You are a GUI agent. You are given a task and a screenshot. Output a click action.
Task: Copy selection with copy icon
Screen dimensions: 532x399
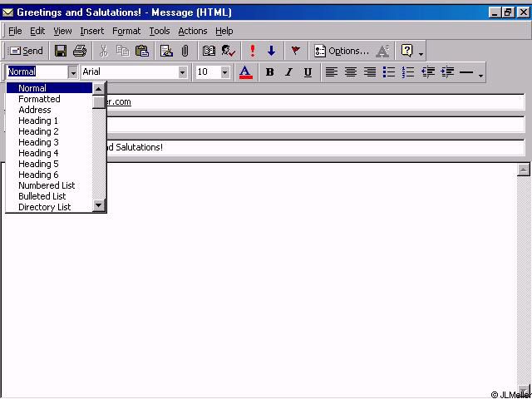coord(122,51)
